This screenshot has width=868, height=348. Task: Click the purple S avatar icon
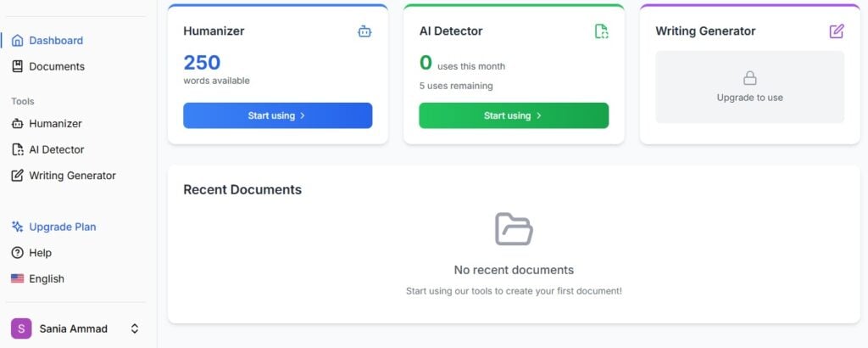(x=21, y=328)
